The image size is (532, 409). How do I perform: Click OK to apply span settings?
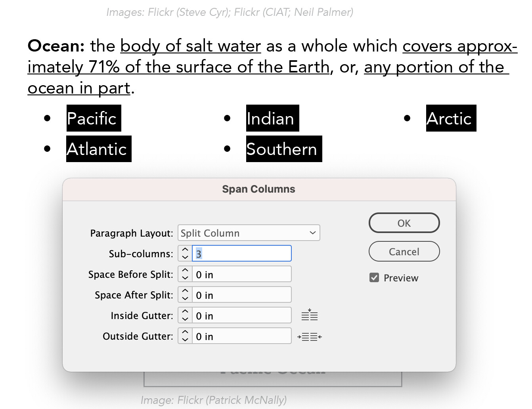(404, 223)
